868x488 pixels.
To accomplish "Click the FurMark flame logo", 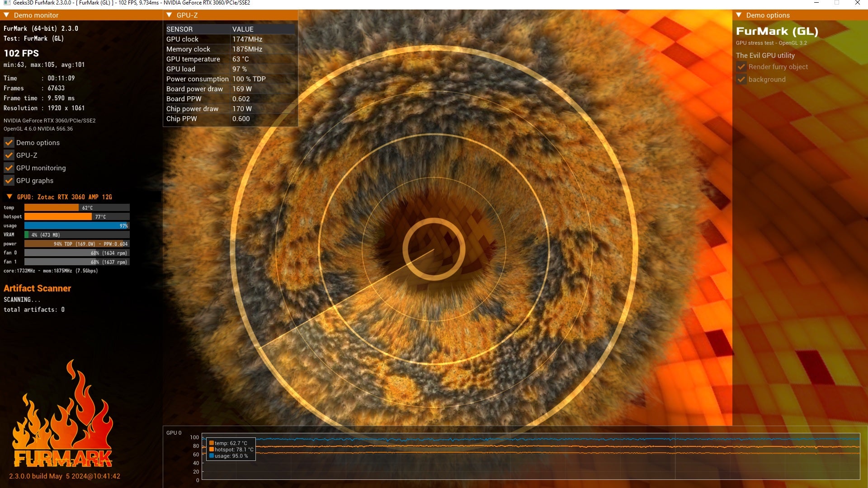I will point(63,413).
